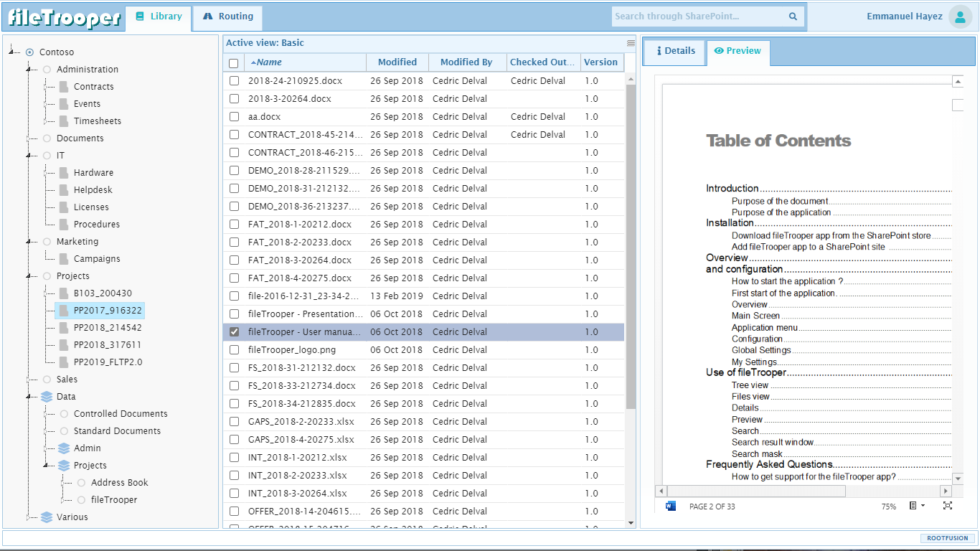Click the PP2018_317611 folder icon
Screen dimensions: 980x551
click(x=64, y=345)
